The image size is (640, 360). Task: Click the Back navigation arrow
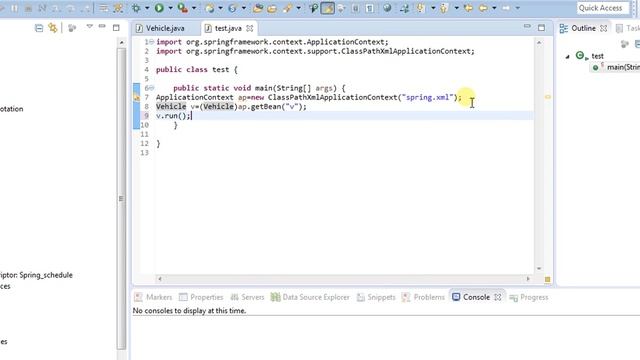click(x=483, y=8)
